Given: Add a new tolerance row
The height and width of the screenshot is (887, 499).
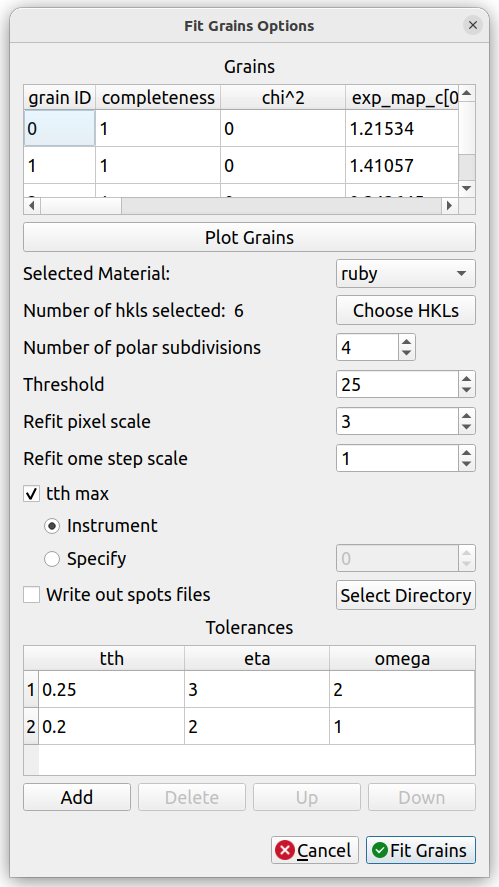Looking at the screenshot, I should click(x=77, y=797).
